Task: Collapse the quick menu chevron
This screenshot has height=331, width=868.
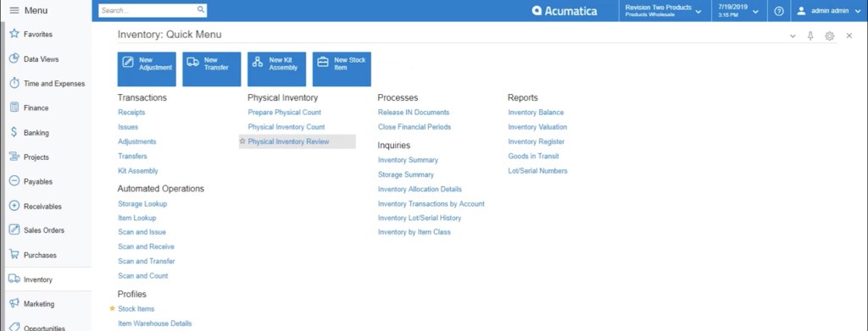Action: (x=793, y=36)
